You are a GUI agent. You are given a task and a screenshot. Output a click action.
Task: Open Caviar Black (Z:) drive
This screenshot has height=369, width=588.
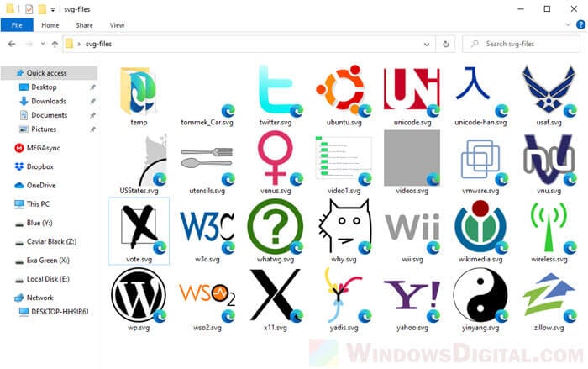point(51,242)
